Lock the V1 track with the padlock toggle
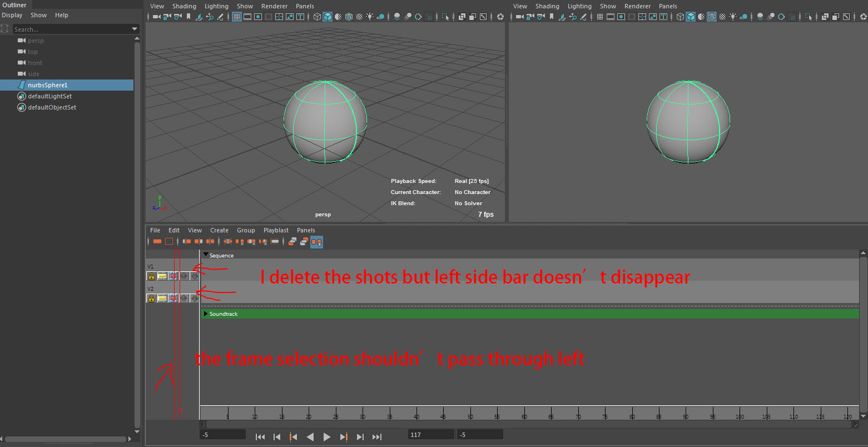 [151, 276]
